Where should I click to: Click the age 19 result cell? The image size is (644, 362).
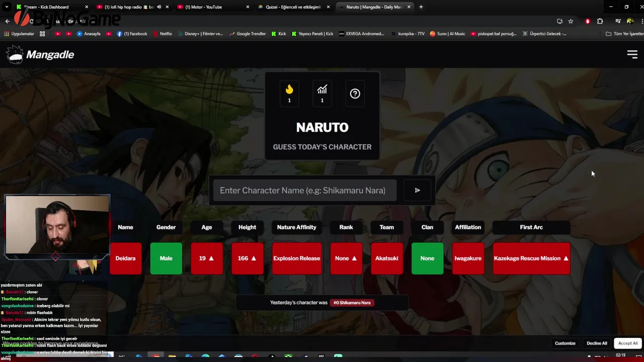[x=207, y=258]
